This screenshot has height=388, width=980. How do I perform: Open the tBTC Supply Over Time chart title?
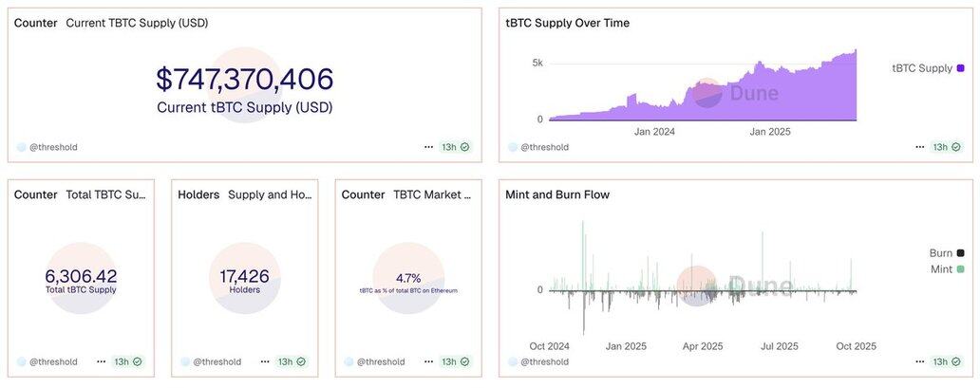click(x=567, y=23)
